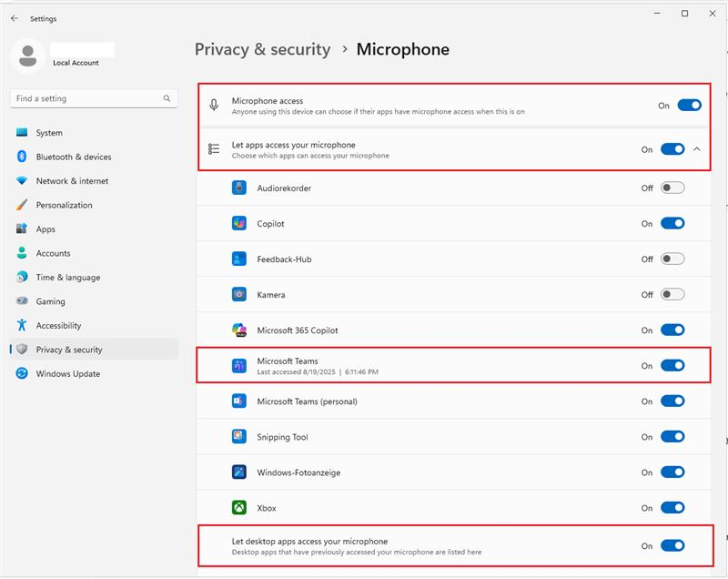The image size is (728, 579).
Task: Select Accounts in the sidebar
Action: tap(94, 253)
